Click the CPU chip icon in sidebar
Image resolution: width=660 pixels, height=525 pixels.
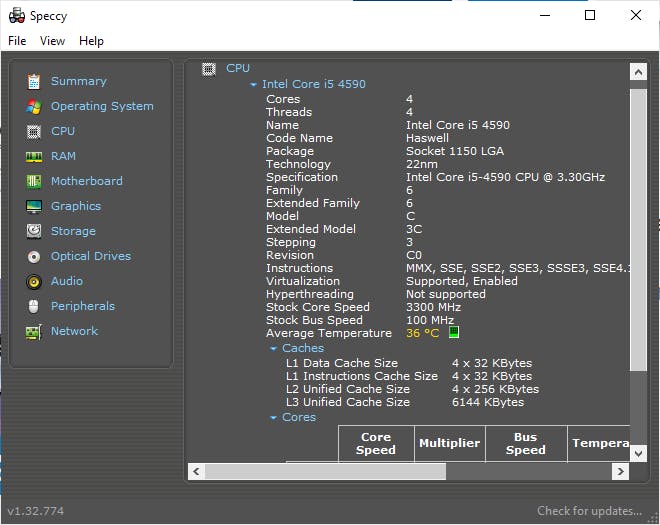(x=34, y=132)
